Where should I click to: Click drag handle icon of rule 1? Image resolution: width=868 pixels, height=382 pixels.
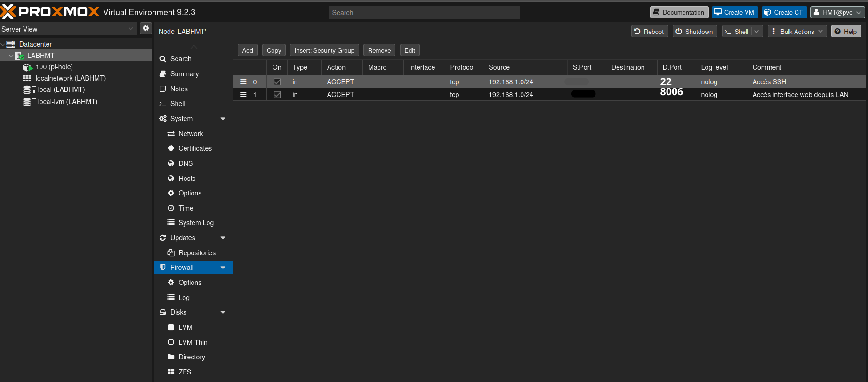pyautogui.click(x=243, y=95)
